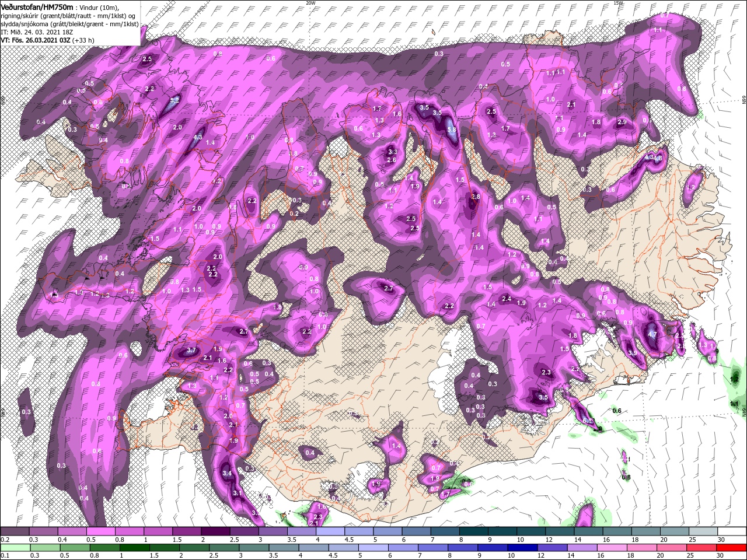
Task: Pick snow legend swatch between 0.2 and 0.3
Action: tap(15, 531)
